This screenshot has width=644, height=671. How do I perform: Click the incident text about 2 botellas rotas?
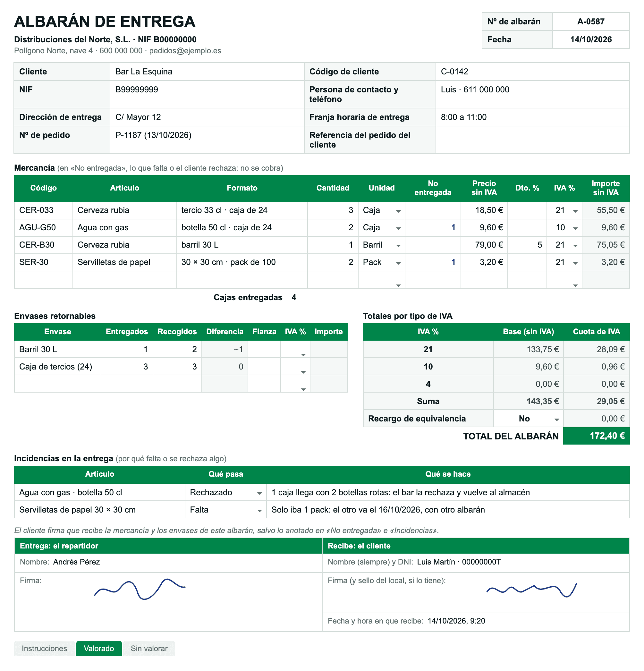coord(447,492)
